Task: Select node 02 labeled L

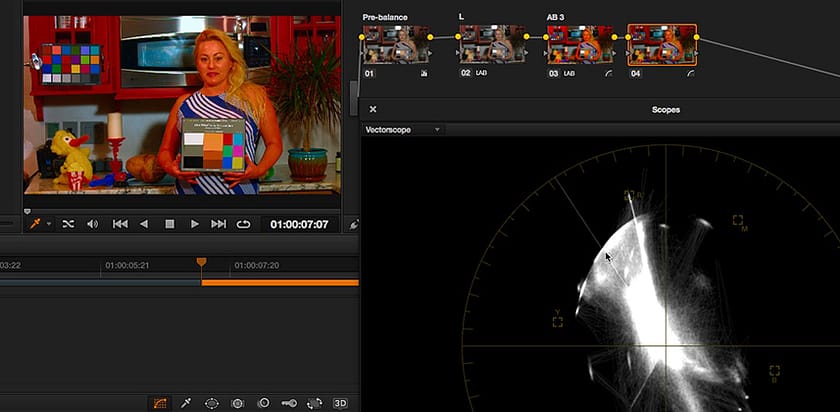Action: pos(492,44)
